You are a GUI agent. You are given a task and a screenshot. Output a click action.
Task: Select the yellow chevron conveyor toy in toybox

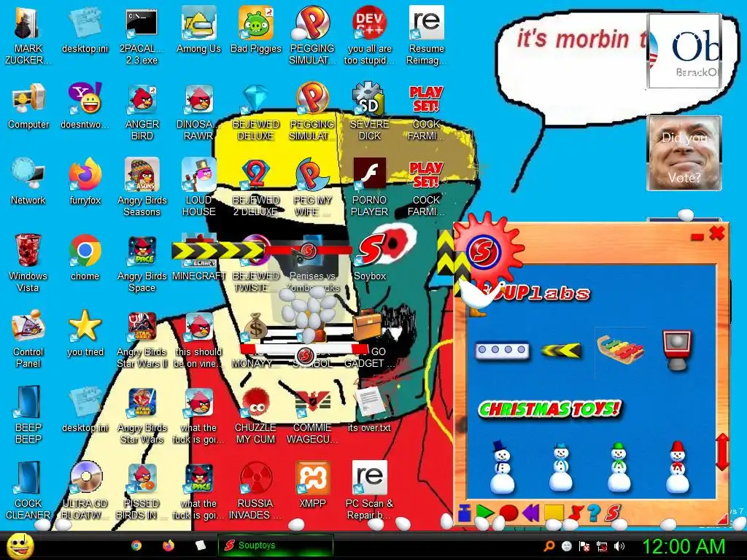(x=561, y=351)
